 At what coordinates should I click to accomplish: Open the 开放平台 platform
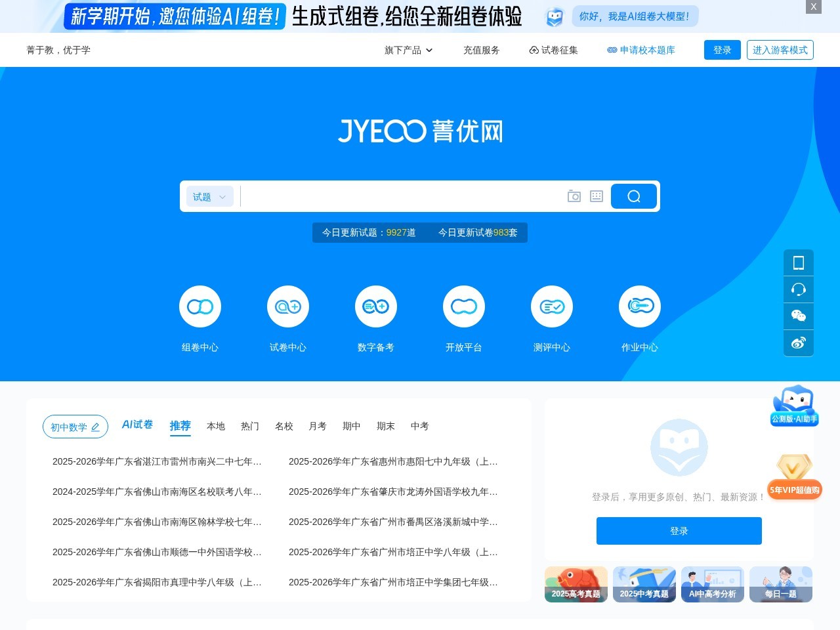tap(463, 318)
